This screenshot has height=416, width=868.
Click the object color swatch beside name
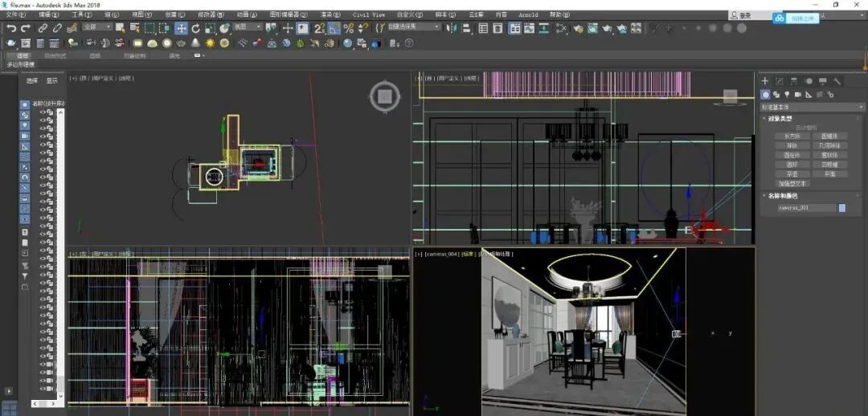(842, 208)
